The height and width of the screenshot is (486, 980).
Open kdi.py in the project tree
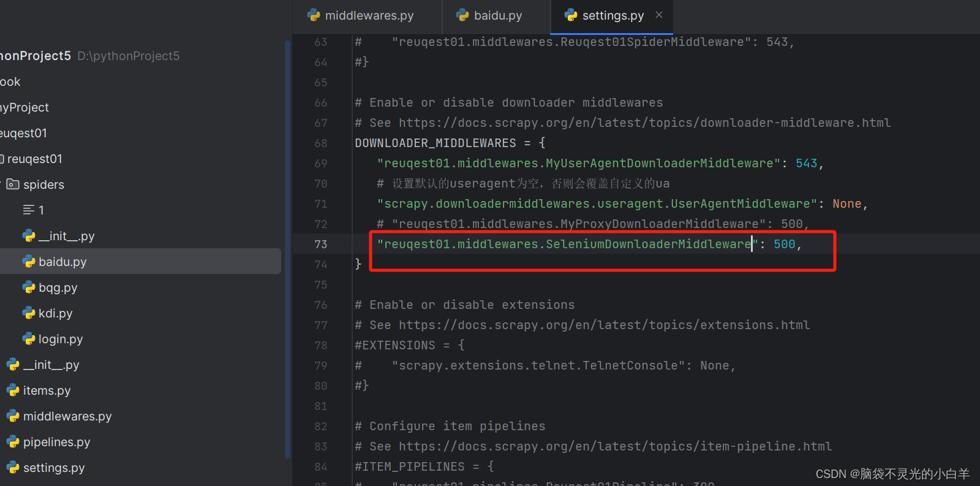(55, 313)
